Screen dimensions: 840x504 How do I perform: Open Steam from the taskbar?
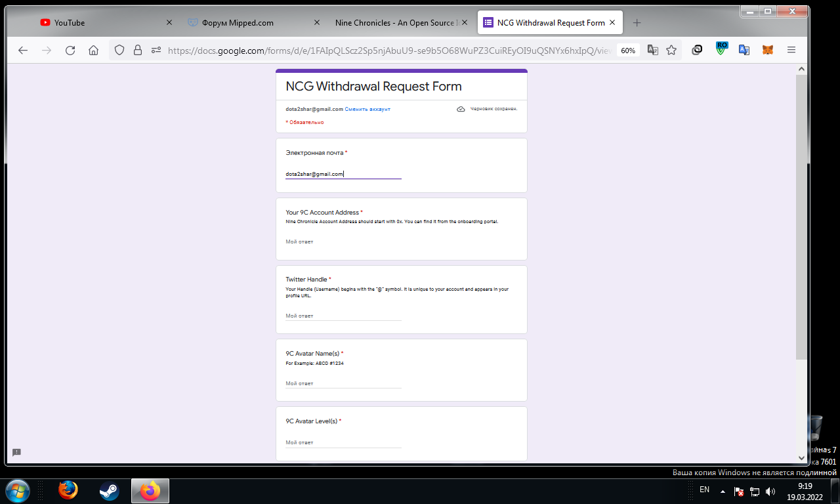[x=109, y=491]
